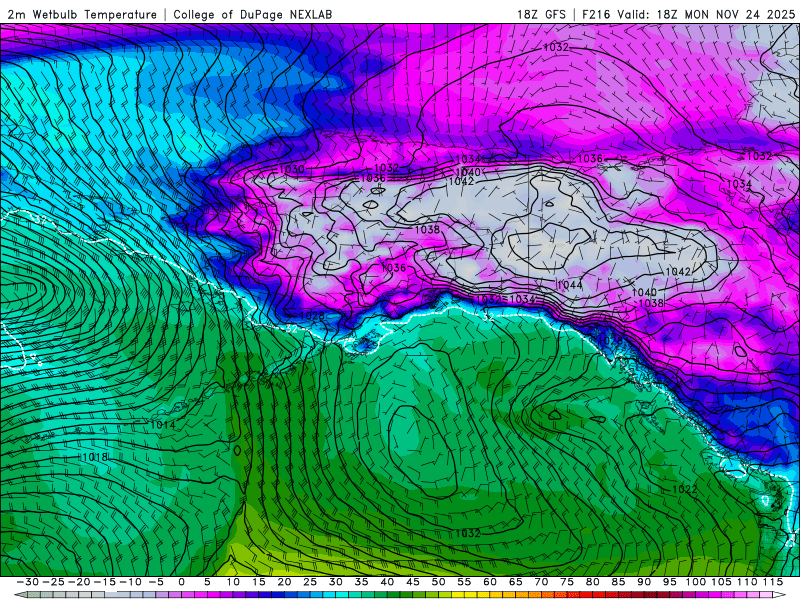Click the 80 legend value
This screenshot has height=600, width=800.
(592, 582)
